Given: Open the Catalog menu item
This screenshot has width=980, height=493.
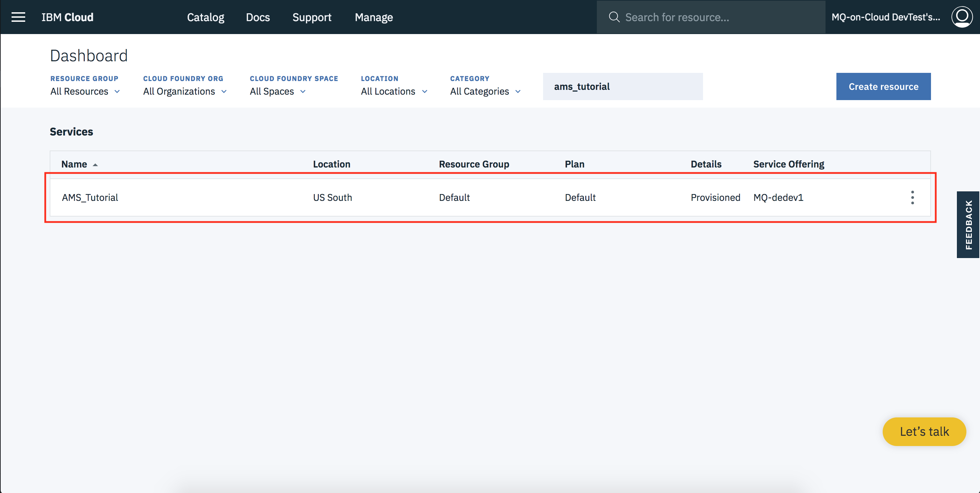Looking at the screenshot, I should click(206, 17).
